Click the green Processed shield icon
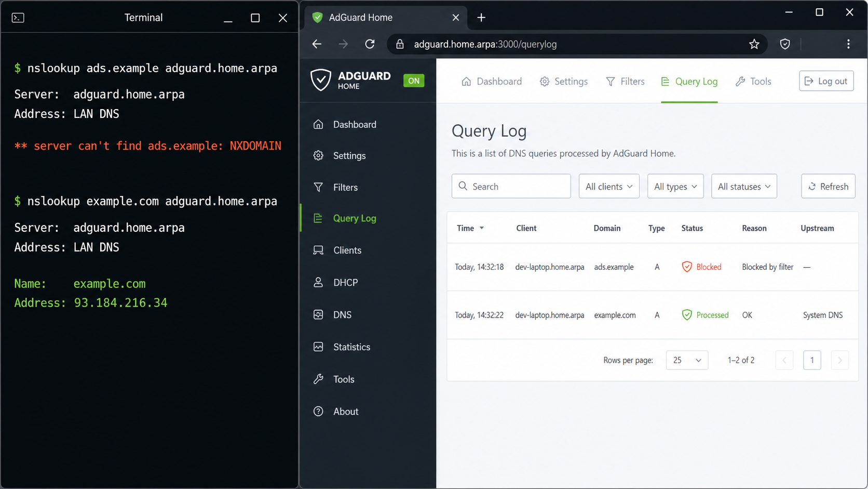 687,314
